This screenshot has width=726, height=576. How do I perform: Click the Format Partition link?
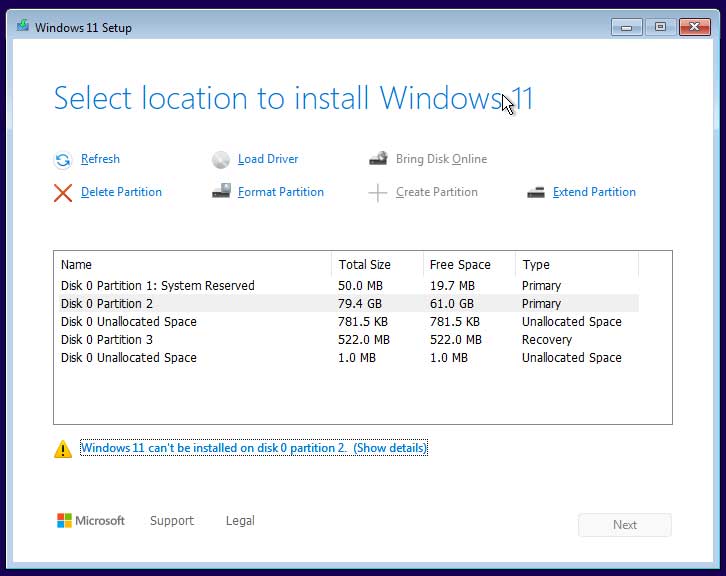pyautogui.click(x=281, y=192)
